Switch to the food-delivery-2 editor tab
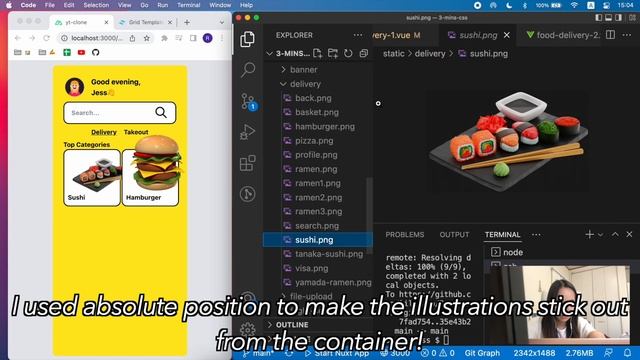This screenshot has width=640, height=360. pyautogui.click(x=562, y=36)
